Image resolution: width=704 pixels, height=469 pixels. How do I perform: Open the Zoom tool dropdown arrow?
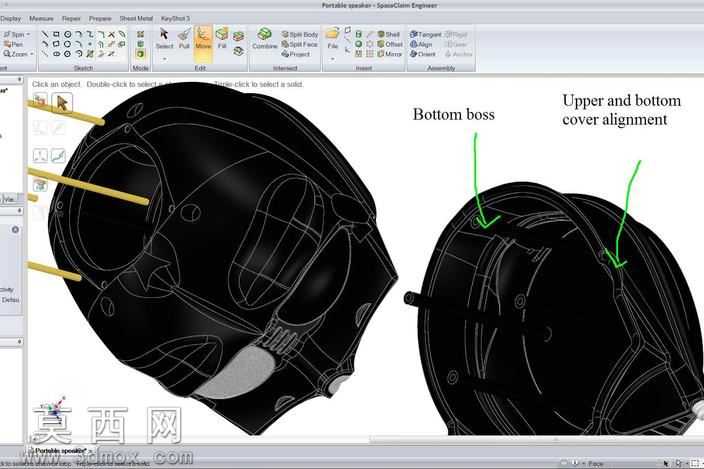click(x=32, y=54)
